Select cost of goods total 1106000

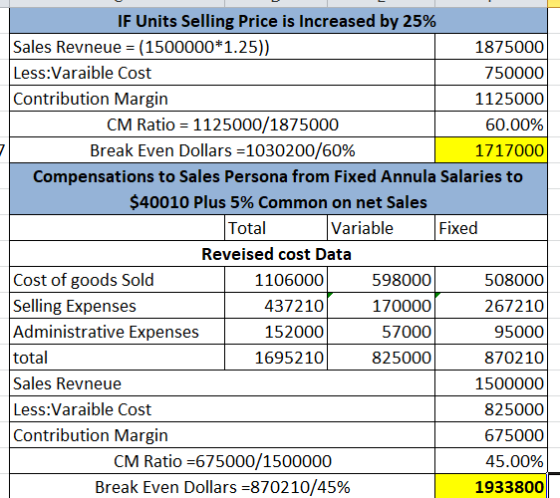[x=276, y=280]
